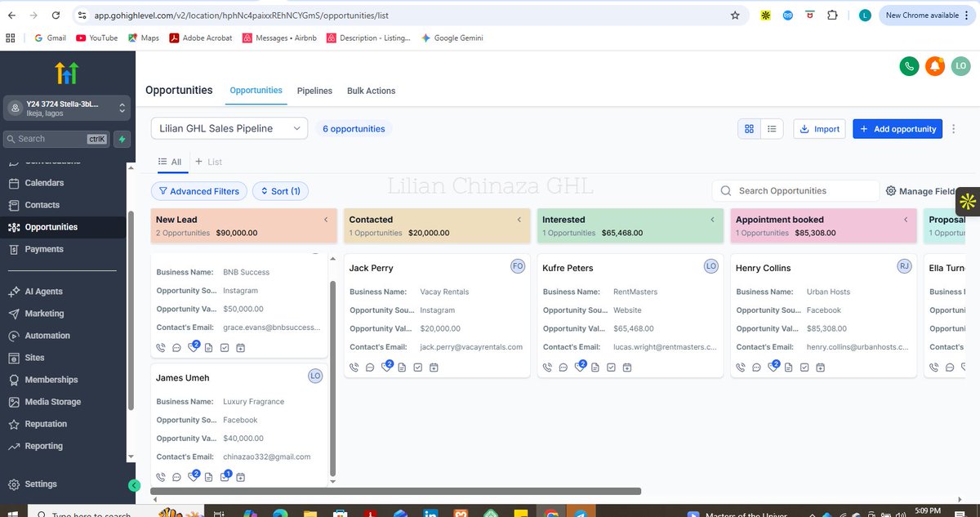Select the All view tab

point(170,162)
